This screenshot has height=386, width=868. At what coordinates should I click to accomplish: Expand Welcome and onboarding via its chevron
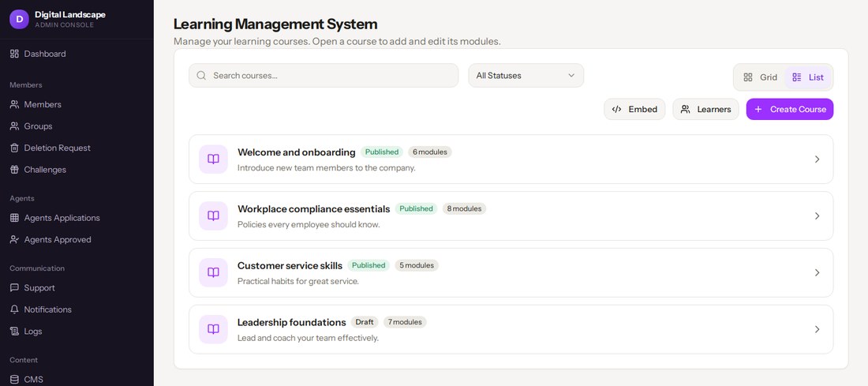(x=817, y=159)
